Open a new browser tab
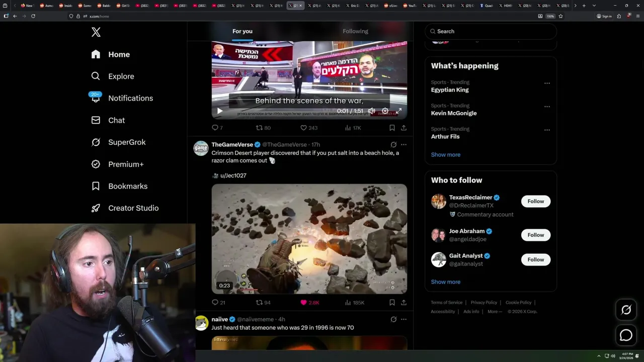The height and width of the screenshot is (362, 644). (584, 6)
